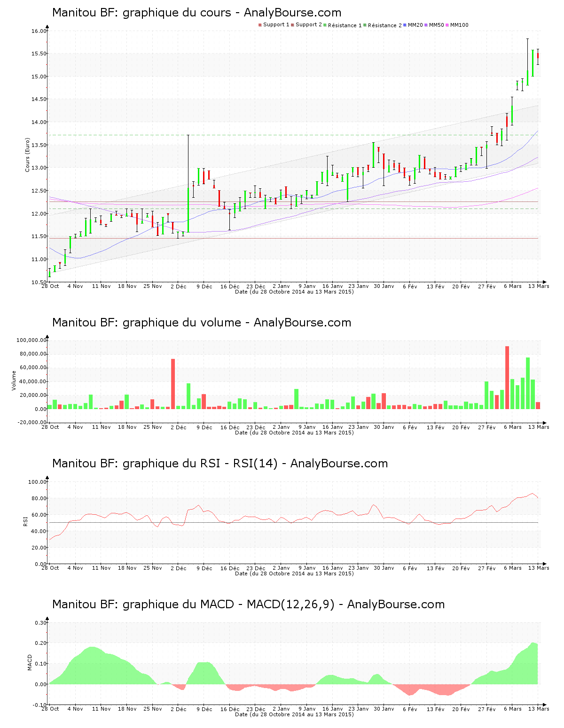The height and width of the screenshot is (728, 564).
Task: Click the date range caption below price chart
Action: [x=294, y=292]
